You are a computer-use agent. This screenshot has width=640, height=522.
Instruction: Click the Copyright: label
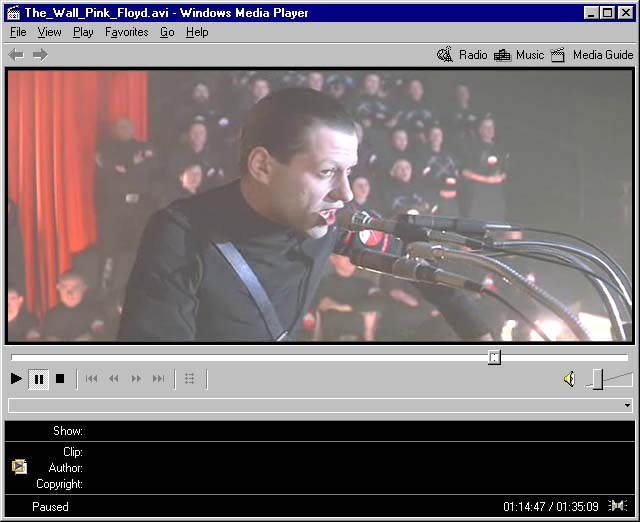pyautogui.click(x=59, y=484)
